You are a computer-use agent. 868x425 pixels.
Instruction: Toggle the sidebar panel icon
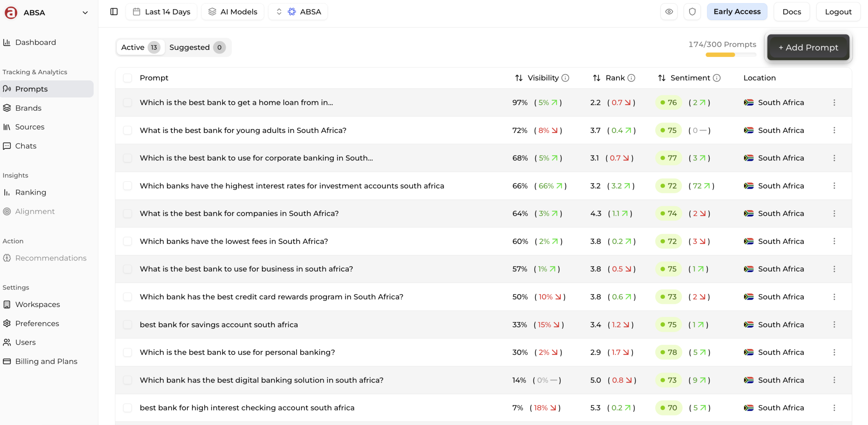(x=114, y=12)
